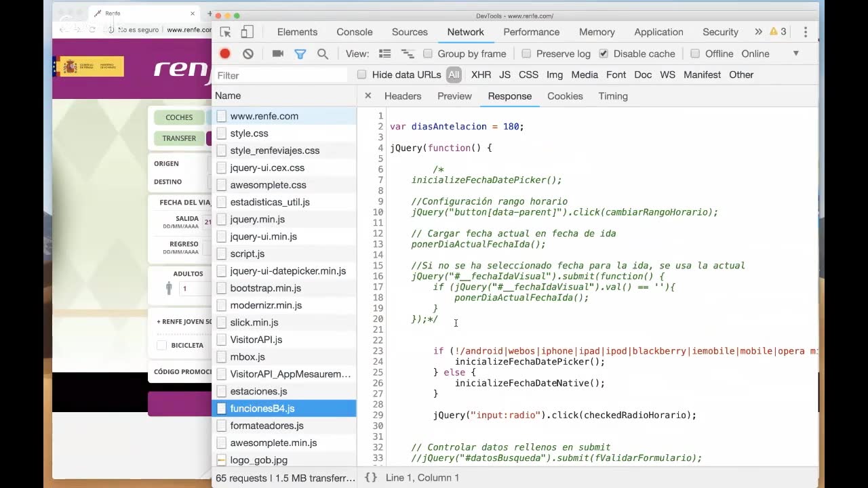Viewport: 868px width, 488px height.
Task: Enable Preserve log checkbox
Action: click(526, 54)
